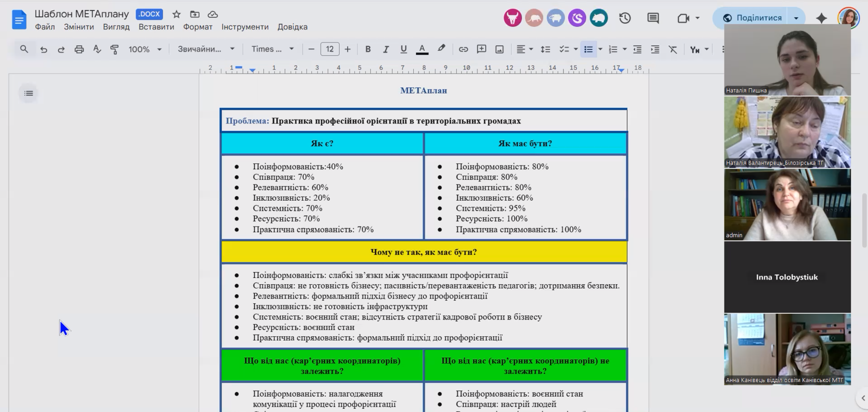Open the 100% zoom dropdown
The image size is (868, 412).
pos(145,49)
